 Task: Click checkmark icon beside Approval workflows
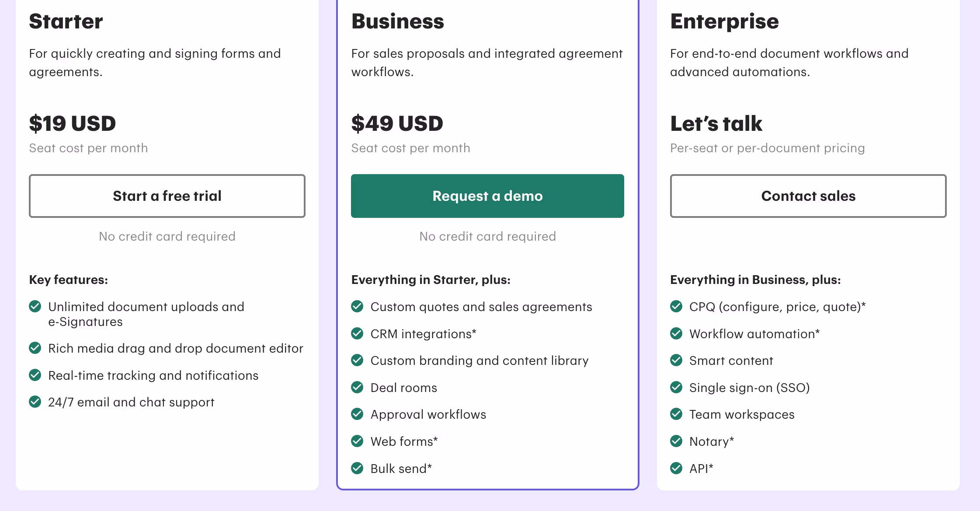click(357, 414)
